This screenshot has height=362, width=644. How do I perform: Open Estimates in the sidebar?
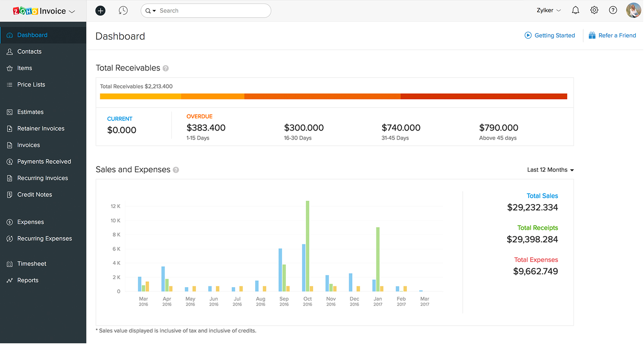click(30, 112)
